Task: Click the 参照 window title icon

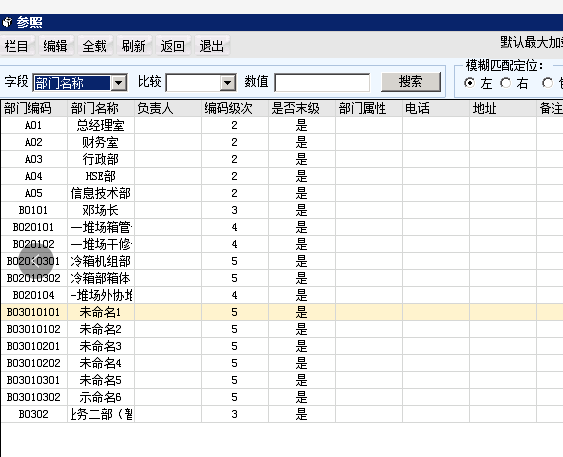Action: [7, 22]
